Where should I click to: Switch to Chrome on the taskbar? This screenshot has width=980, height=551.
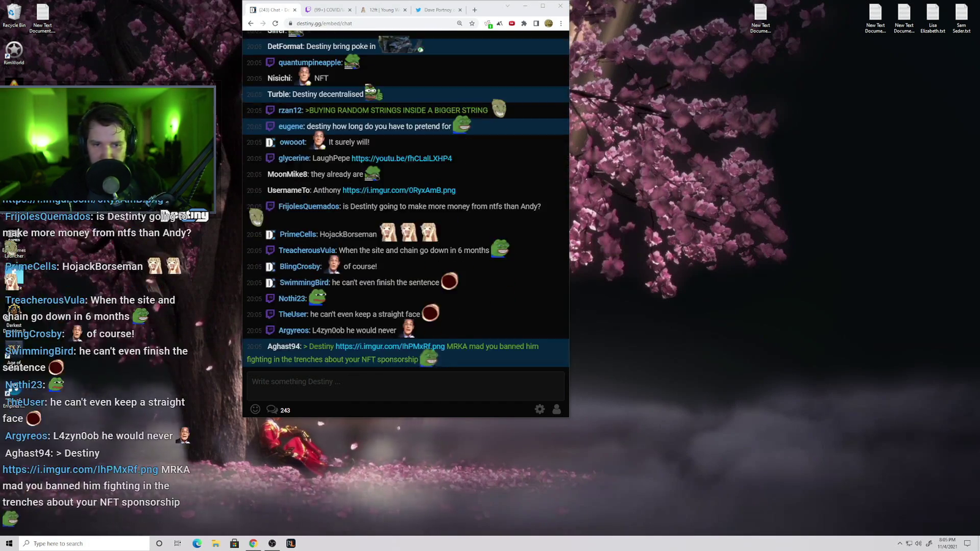click(253, 543)
